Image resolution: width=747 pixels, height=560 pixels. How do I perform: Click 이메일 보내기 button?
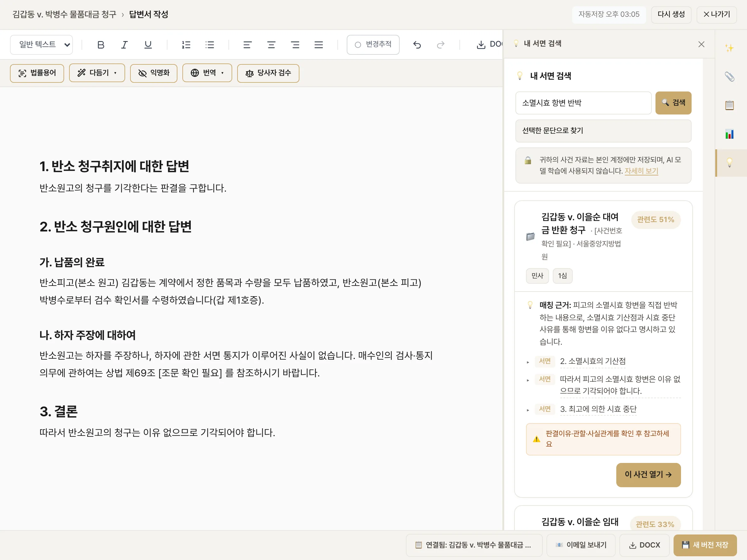pyautogui.click(x=581, y=545)
